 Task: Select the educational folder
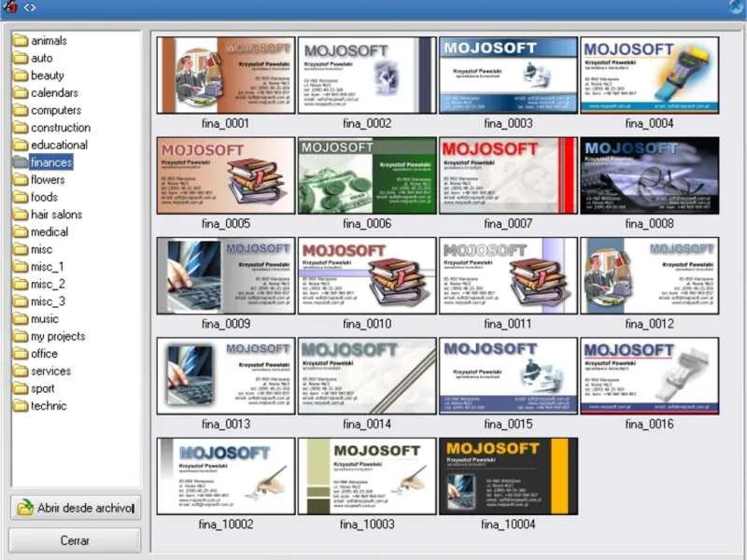coord(50,145)
